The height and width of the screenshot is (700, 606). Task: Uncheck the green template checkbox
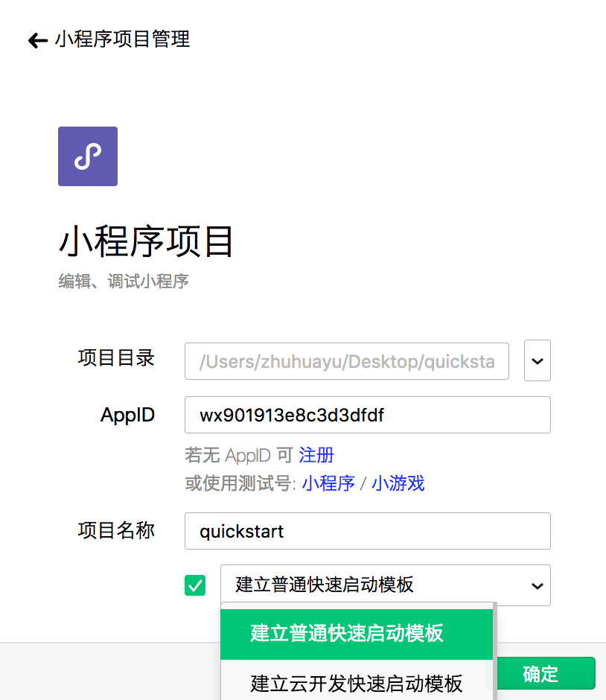pos(195,586)
